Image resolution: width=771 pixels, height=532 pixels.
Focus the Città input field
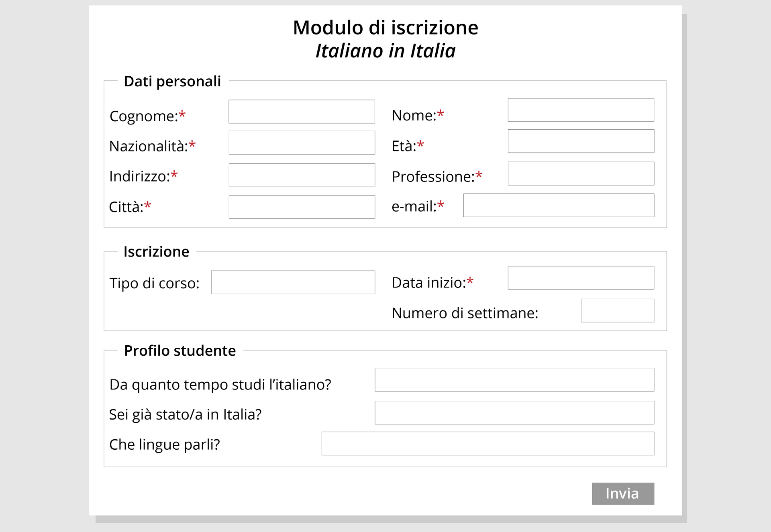302,207
